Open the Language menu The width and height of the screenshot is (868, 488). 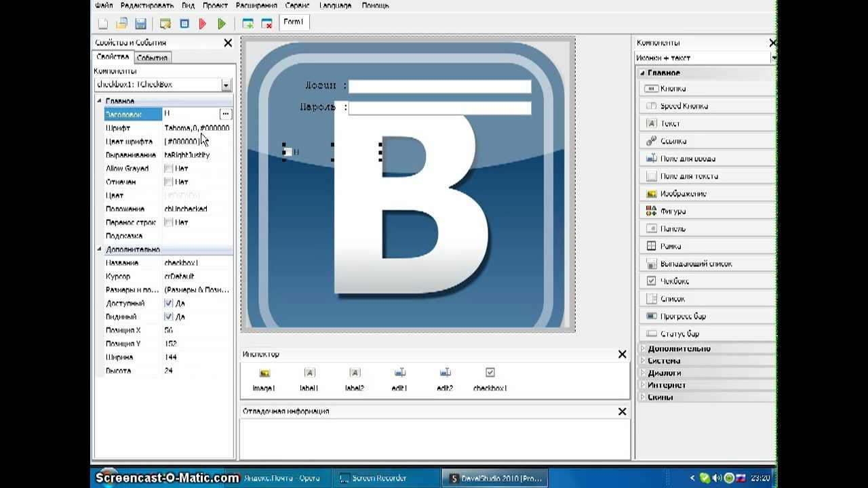[335, 5]
